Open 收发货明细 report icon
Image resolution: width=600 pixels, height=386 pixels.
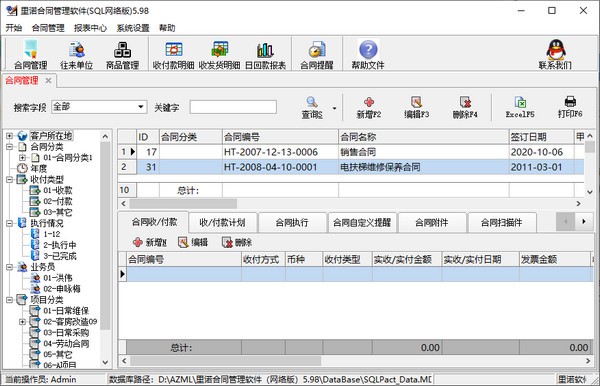click(x=219, y=54)
